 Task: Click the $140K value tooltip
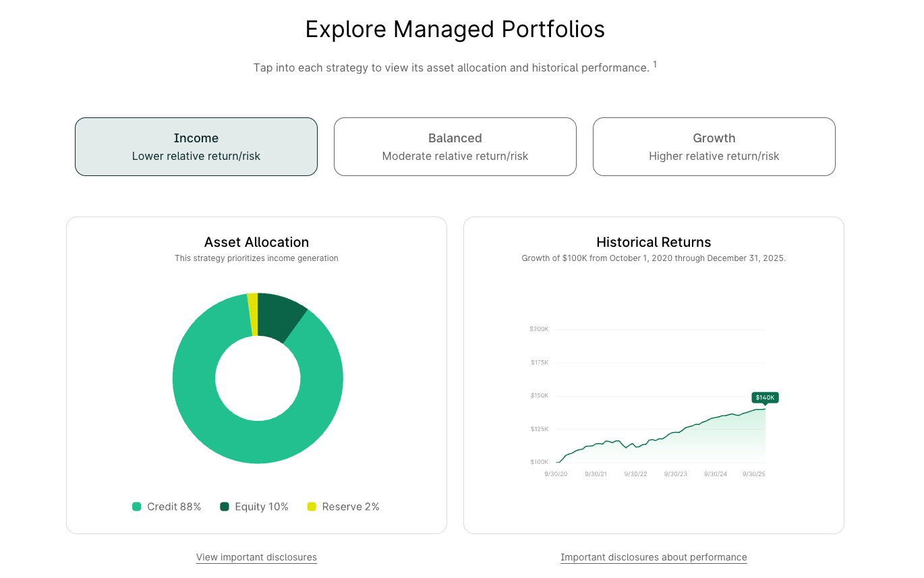click(x=764, y=397)
